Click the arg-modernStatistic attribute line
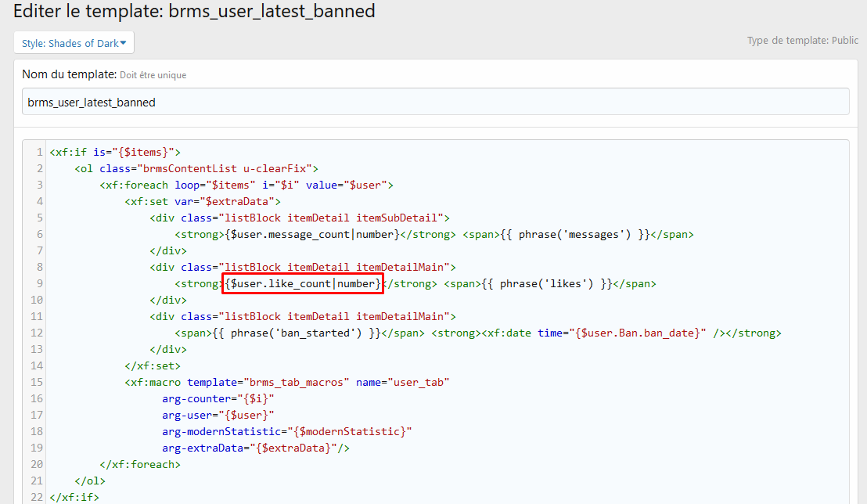 (x=286, y=431)
